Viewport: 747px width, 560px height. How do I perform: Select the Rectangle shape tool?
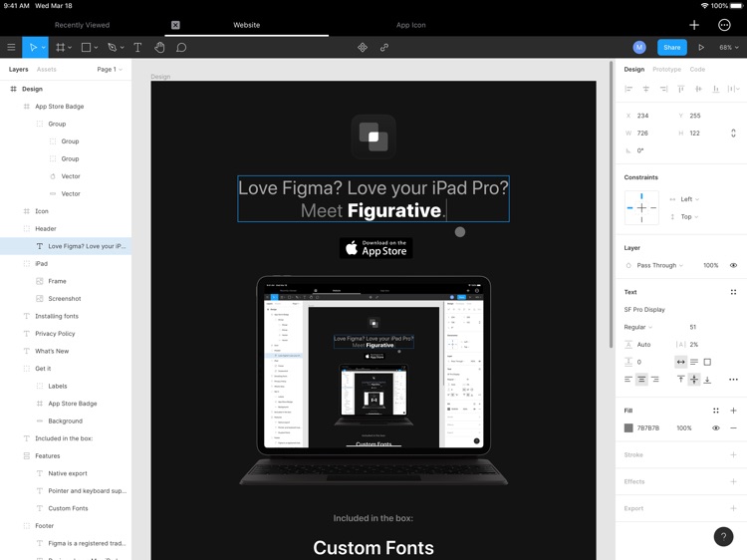[87, 47]
